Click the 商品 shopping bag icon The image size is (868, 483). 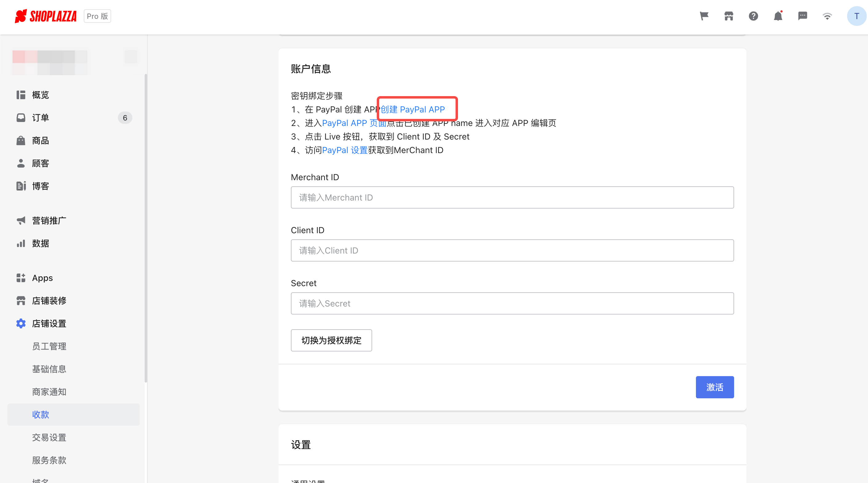click(21, 140)
